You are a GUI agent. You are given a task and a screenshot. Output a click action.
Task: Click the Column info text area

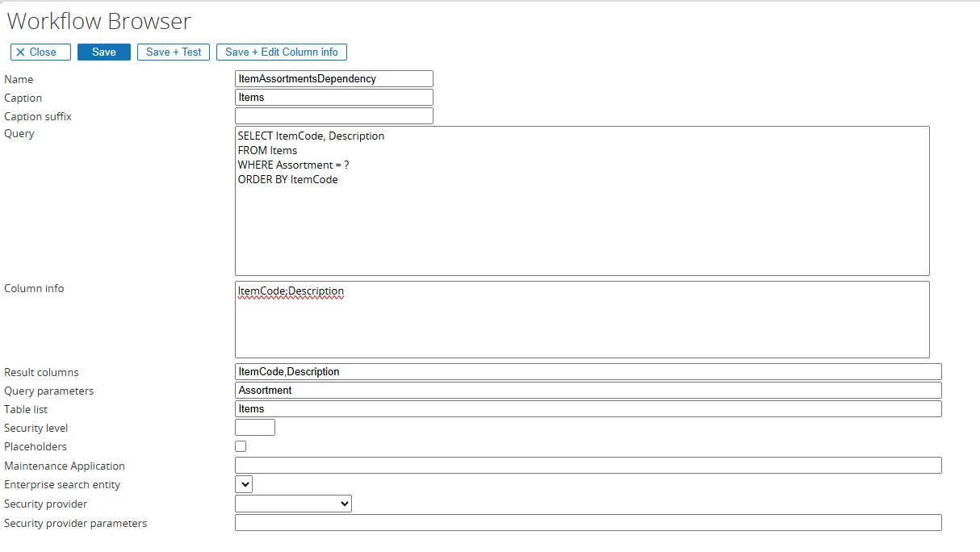(x=582, y=320)
